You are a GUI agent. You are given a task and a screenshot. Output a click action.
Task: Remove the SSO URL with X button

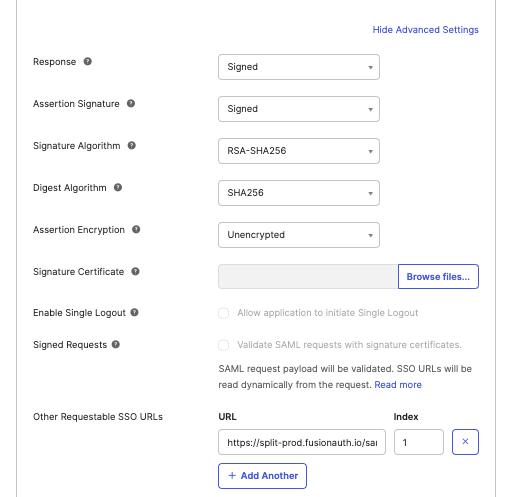click(x=465, y=442)
